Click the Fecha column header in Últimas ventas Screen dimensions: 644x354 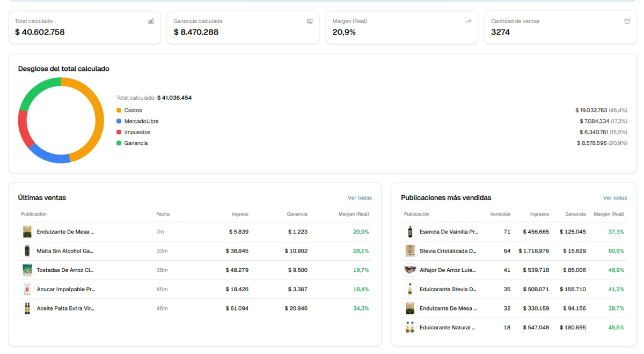[163, 214]
